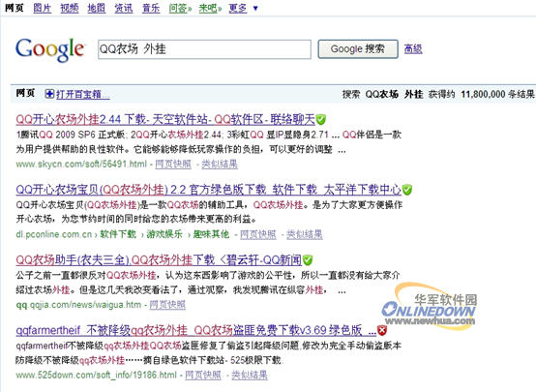Image resolution: width=536 pixels, height=392 pixels.
Task: Click the green safety shield after skycn result
Action: tap(320, 119)
